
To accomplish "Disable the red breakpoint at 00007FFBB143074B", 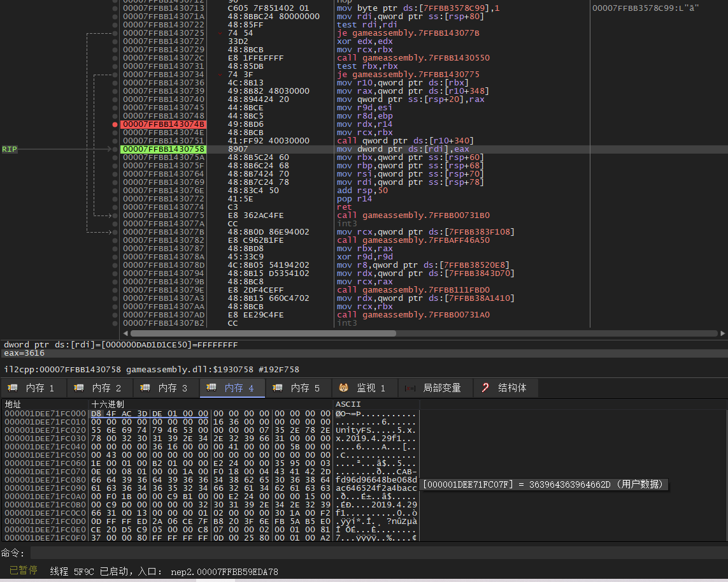I will (x=115, y=124).
